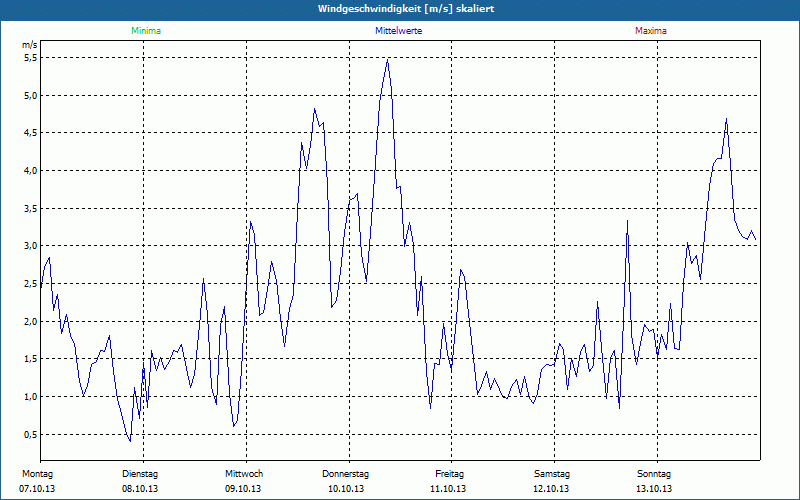This screenshot has height=500, width=800.
Task: Click the date 11.10.13
Action: tap(448, 489)
